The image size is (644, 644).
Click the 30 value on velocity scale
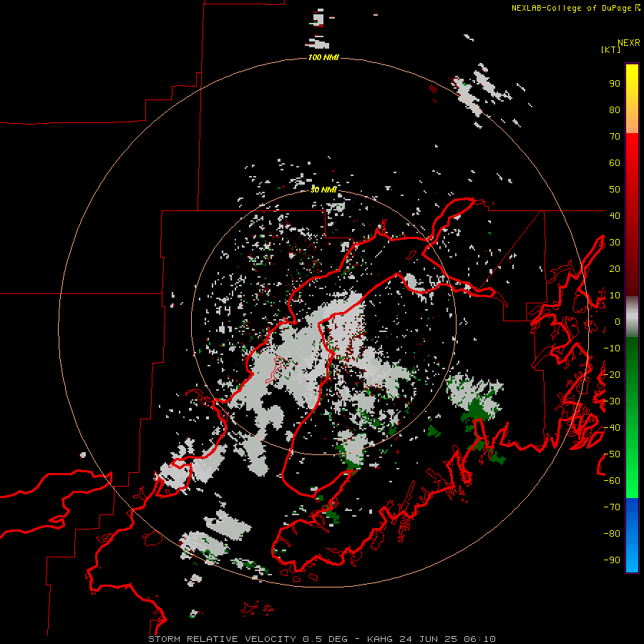615,243
